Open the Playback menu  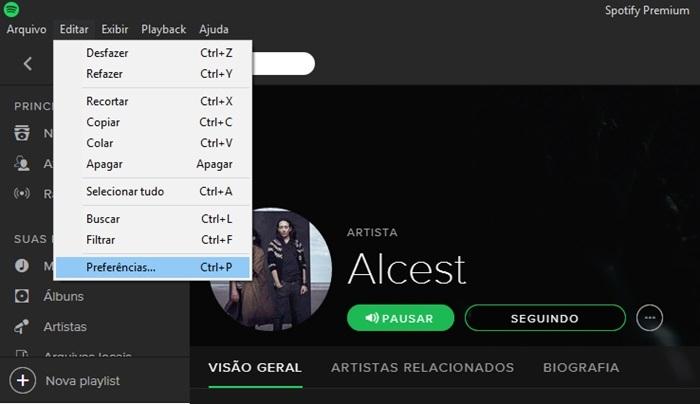pos(163,29)
